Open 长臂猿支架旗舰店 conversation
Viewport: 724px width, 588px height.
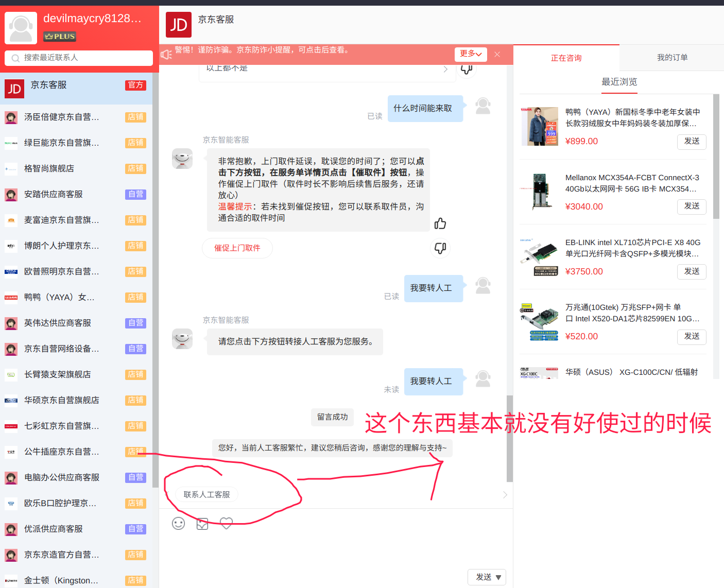tap(76, 375)
